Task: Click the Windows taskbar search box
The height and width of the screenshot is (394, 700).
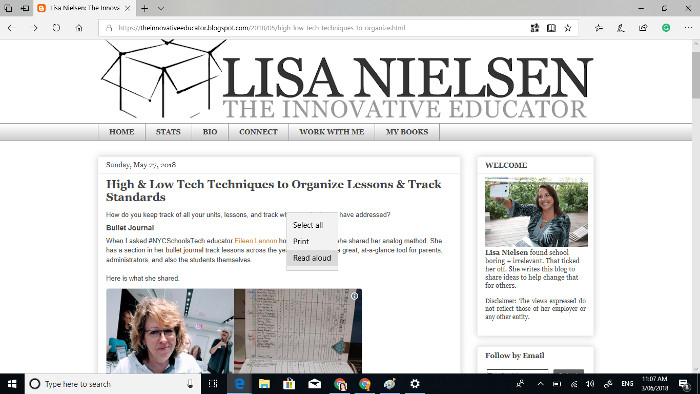Action: point(112,384)
